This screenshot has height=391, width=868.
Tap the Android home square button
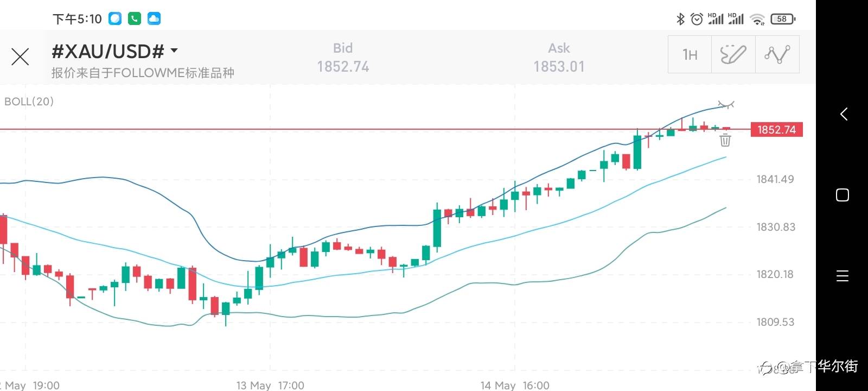click(843, 195)
